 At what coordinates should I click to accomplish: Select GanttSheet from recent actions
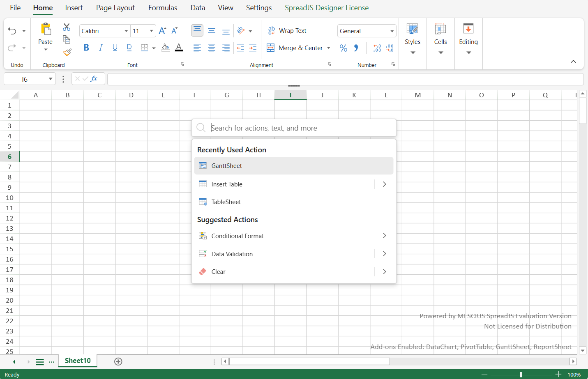coord(294,166)
